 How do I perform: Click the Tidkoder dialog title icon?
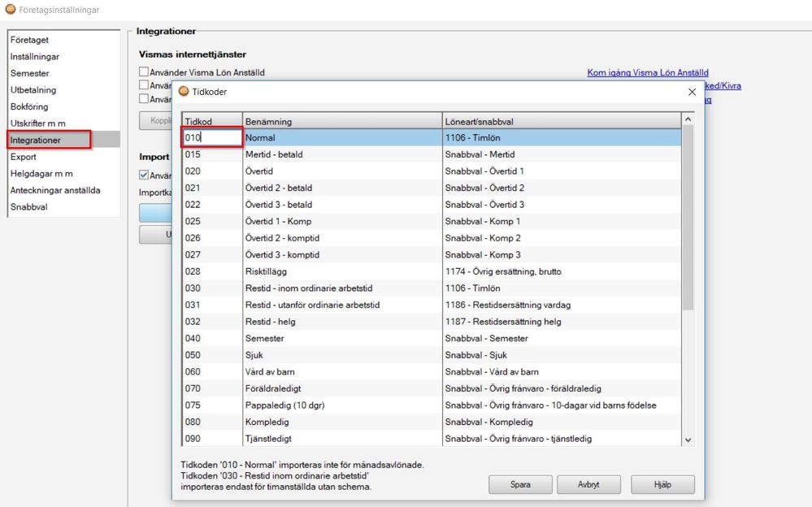click(x=184, y=92)
